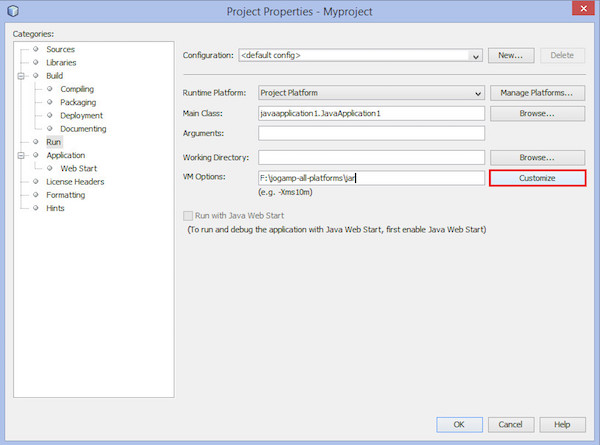
Task: Click into the VM Options field
Action: pyautogui.click(x=371, y=178)
